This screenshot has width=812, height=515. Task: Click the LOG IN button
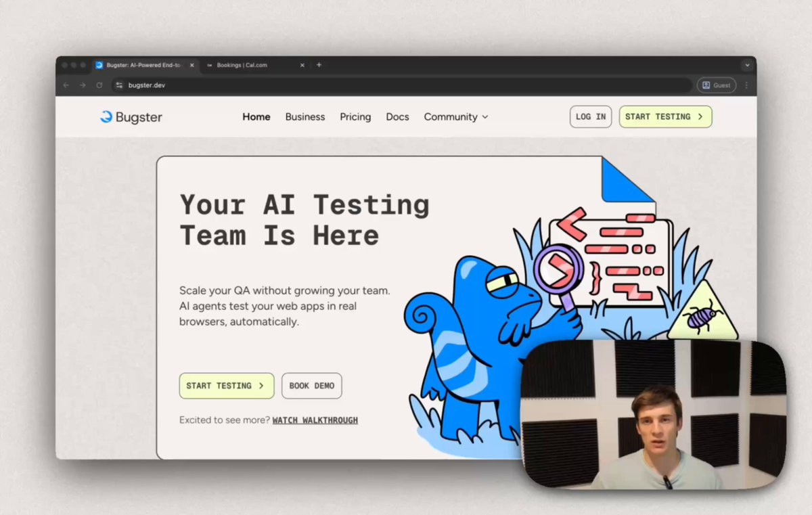[591, 116]
